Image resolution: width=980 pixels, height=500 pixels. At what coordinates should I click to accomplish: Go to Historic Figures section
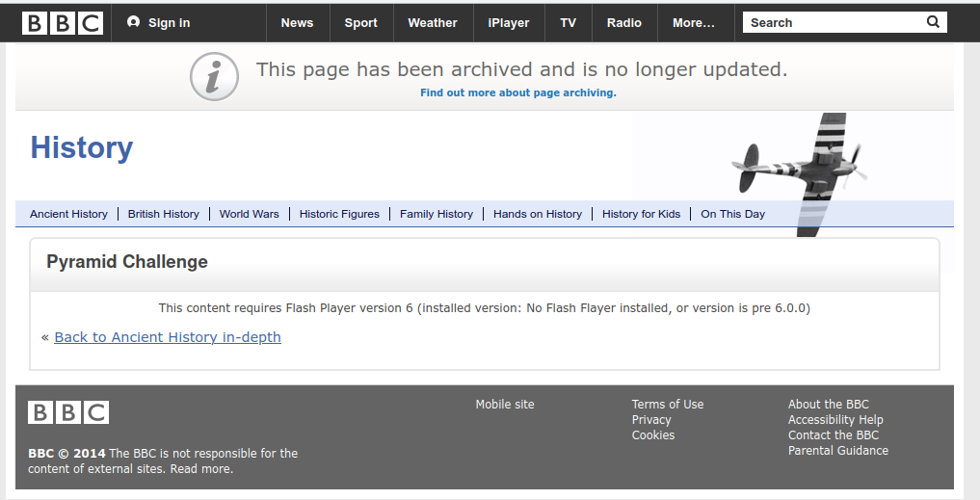coord(339,214)
